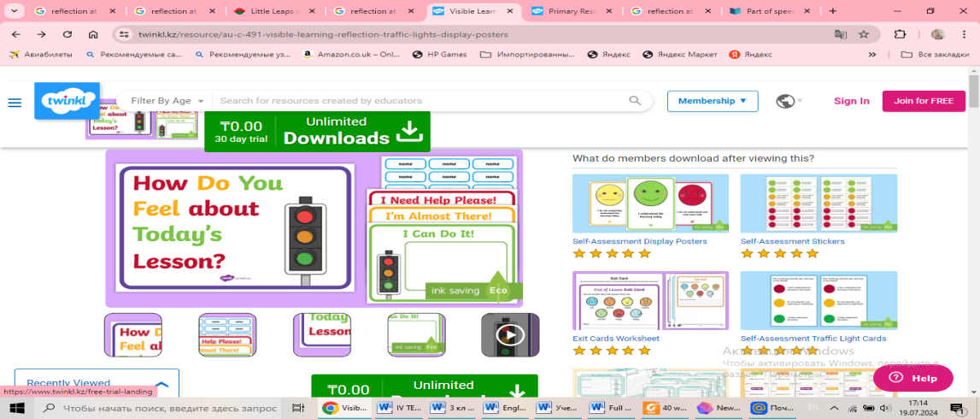Play the video preview thumbnail
980x419 pixels.
(510, 335)
